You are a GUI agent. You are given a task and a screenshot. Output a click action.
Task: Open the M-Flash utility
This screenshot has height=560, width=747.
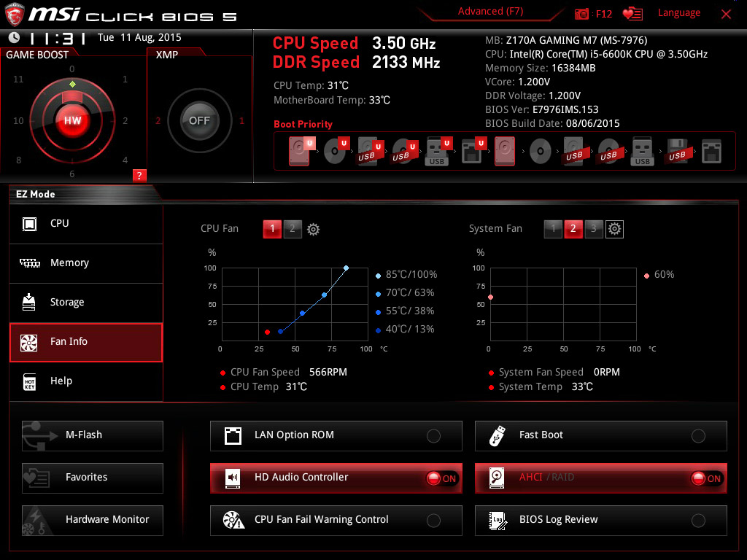click(x=93, y=436)
